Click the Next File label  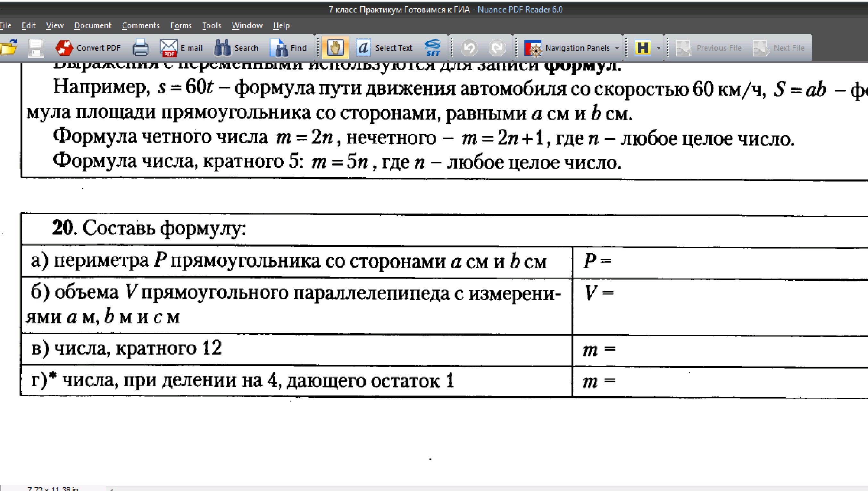click(x=789, y=48)
